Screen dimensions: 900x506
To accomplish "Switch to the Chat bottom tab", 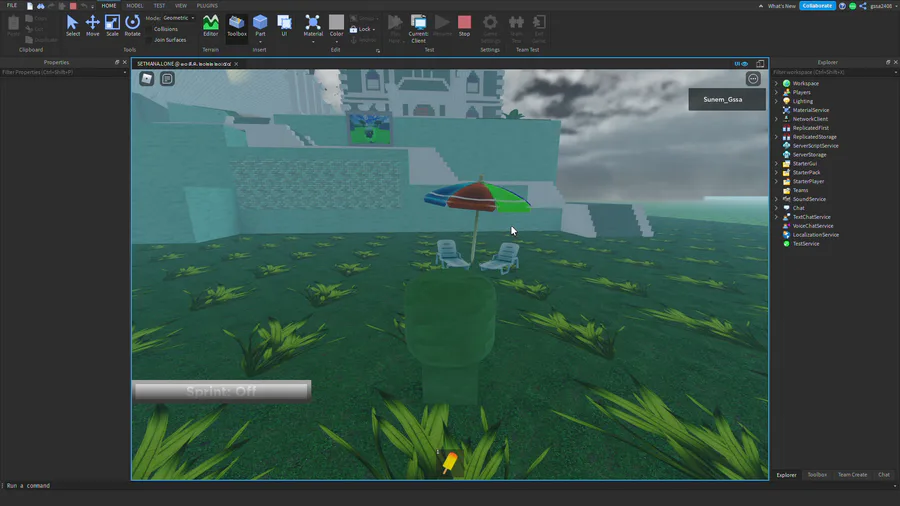I will click(x=884, y=474).
